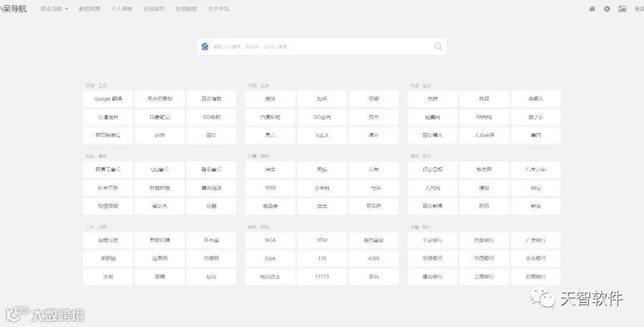Open the 交通银行 link

tap(432, 258)
